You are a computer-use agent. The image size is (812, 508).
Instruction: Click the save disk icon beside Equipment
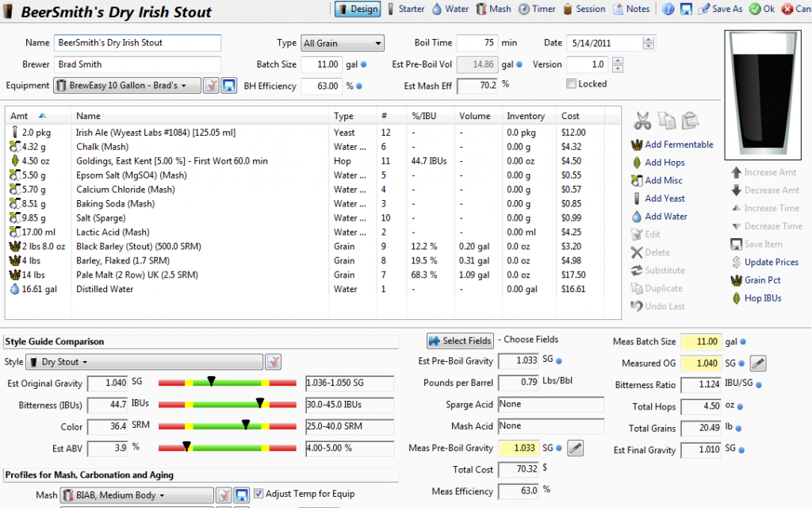(229, 86)
